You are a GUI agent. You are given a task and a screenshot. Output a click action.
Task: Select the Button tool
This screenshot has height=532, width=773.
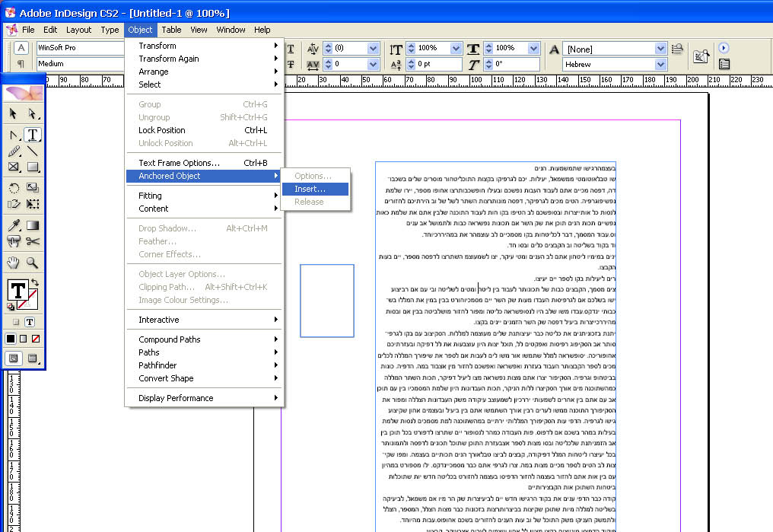point(14,241)
